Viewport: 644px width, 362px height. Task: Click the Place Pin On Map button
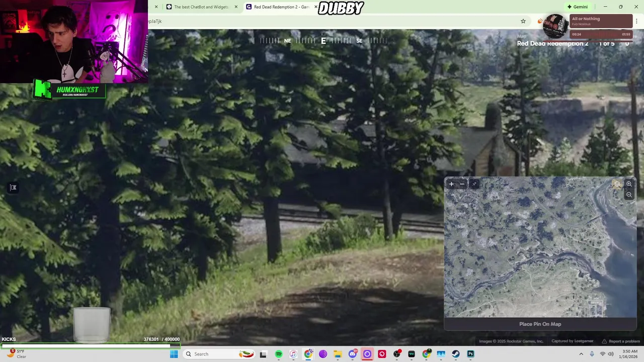[x=540, y=324]
